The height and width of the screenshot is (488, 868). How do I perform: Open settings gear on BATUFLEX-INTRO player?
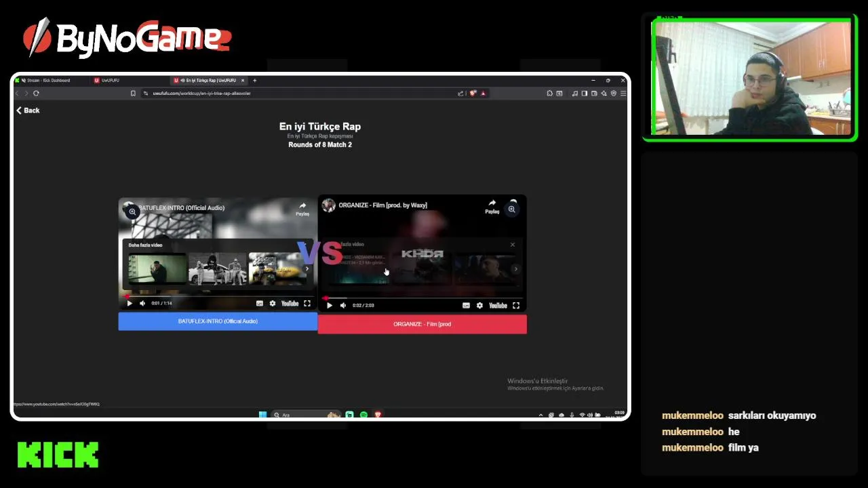pos(273,304)
